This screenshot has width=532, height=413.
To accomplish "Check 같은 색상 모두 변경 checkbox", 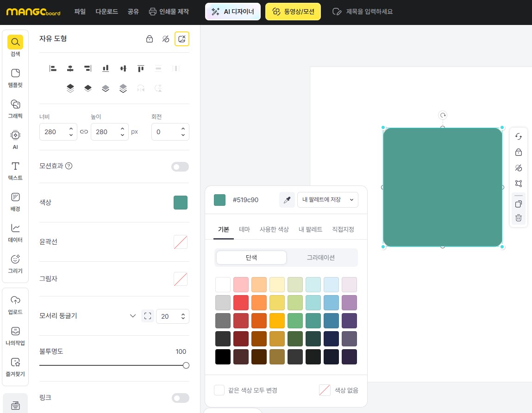I will click(x=219, y=390).
